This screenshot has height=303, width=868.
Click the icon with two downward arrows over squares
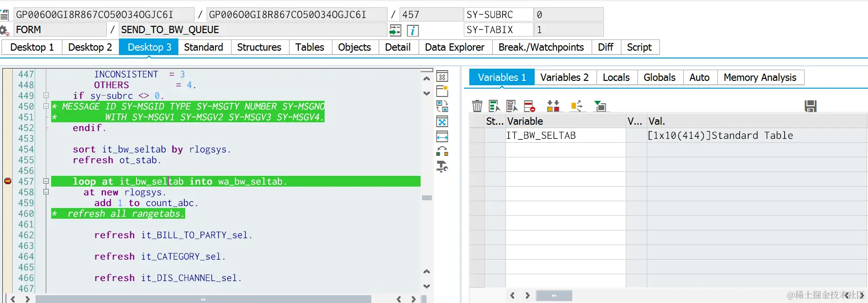click(x=553, y=106)
